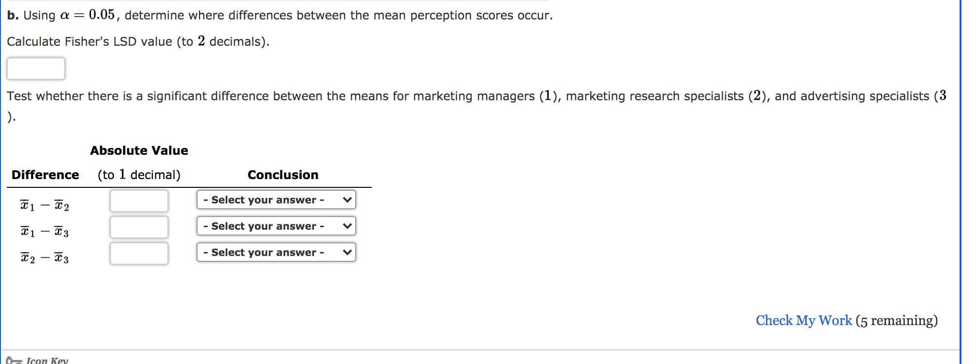Viewport: 980px width, 364px height.
Task: Click the Absolute Value column header
Action: 139,151
